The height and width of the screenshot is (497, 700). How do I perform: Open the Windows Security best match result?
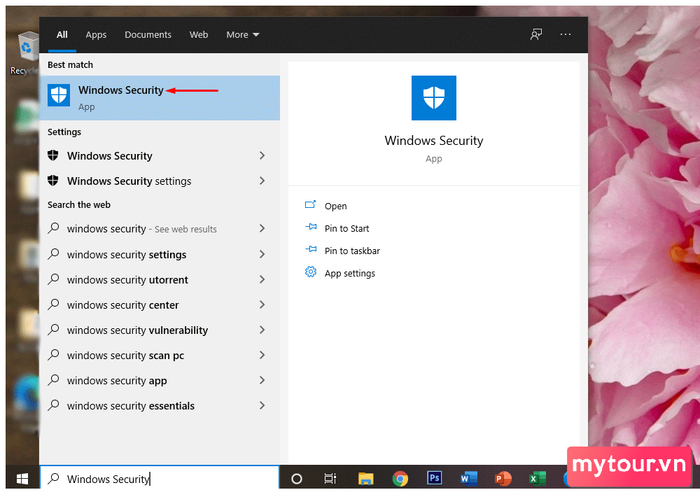[x=159, y=98]
